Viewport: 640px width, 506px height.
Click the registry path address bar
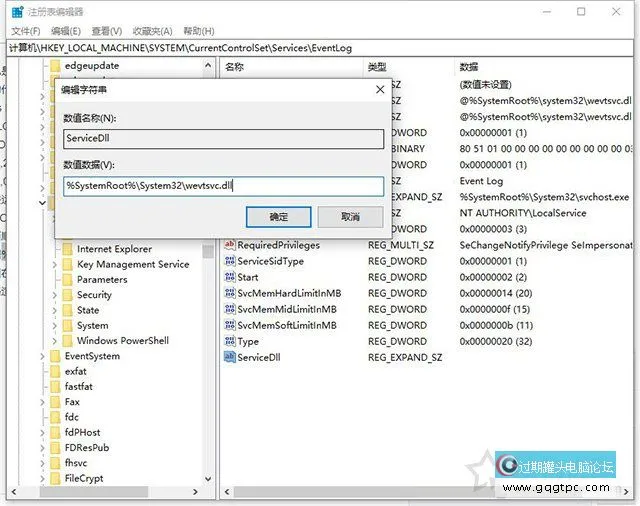(320, 48)
